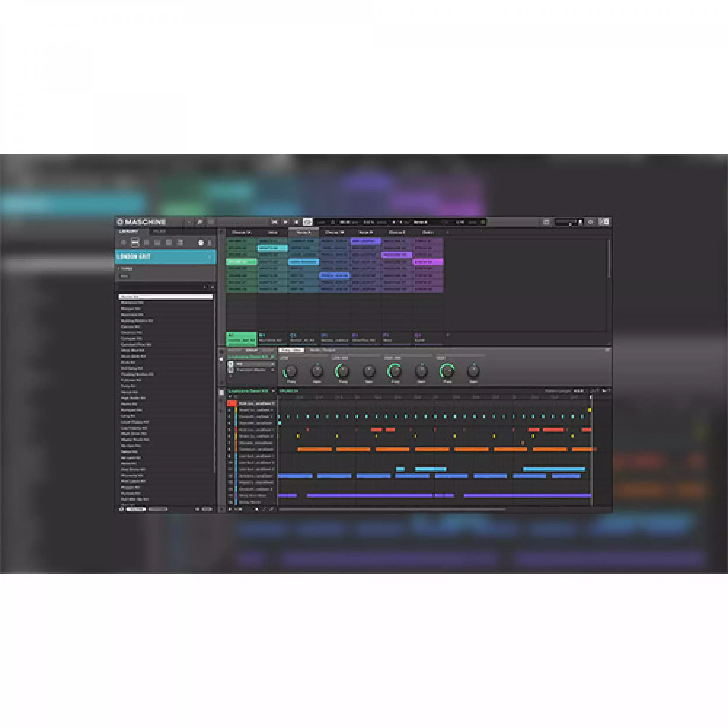728x728 pixels.
Task: Select the Sounds file type icon in browser
Action: point(146,243)
